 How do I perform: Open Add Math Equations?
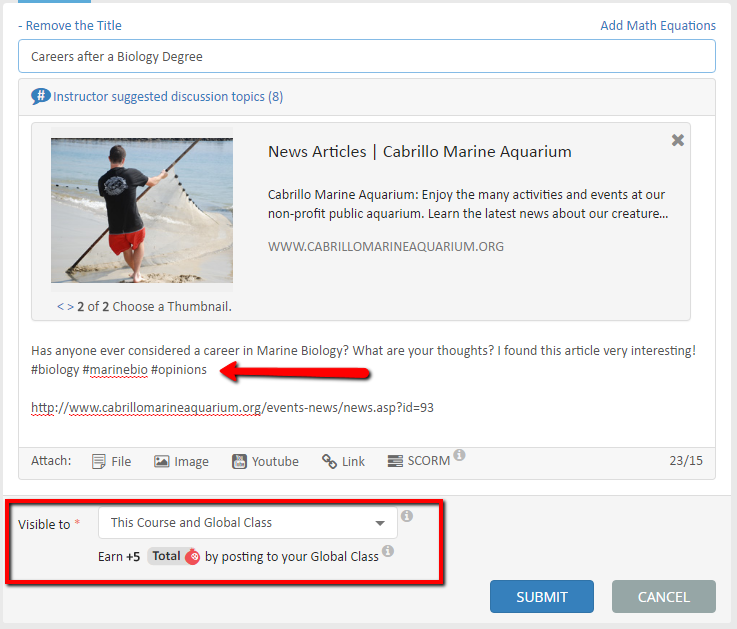coord(658,25)
